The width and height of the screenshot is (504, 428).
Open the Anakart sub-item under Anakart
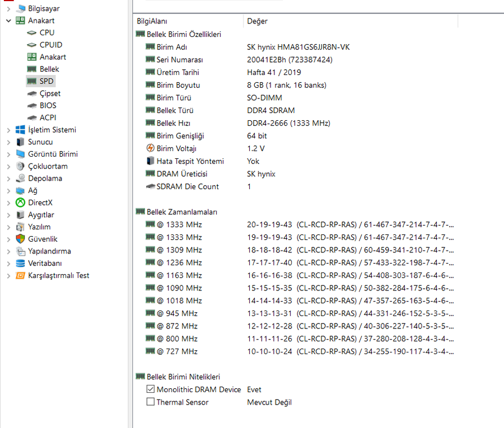point(53,57)
